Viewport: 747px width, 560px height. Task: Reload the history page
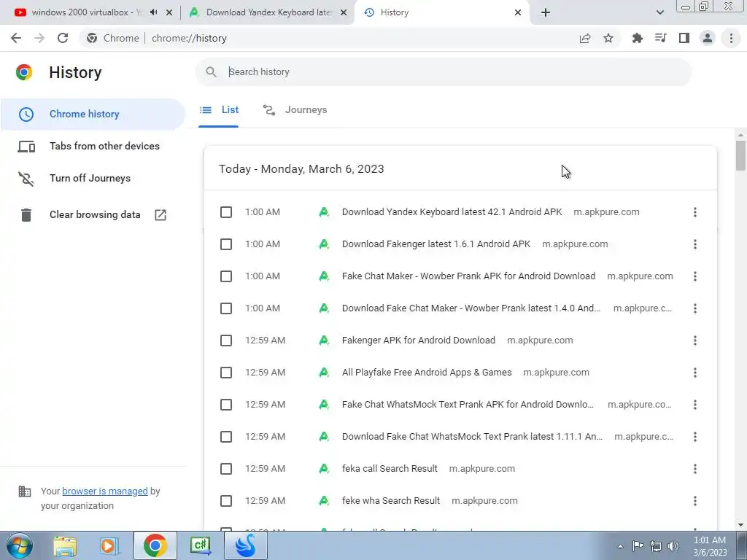pyautogui.click(x=63, y=38)
